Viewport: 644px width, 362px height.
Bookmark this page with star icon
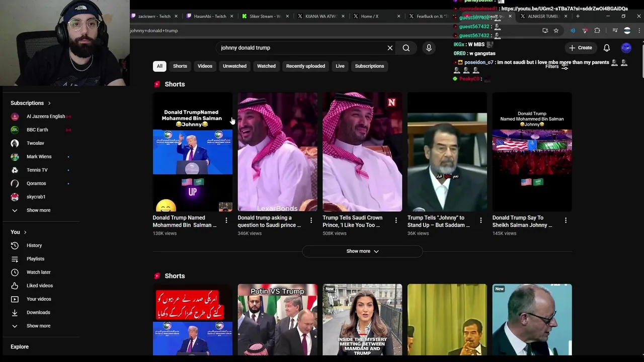(556, 31)
